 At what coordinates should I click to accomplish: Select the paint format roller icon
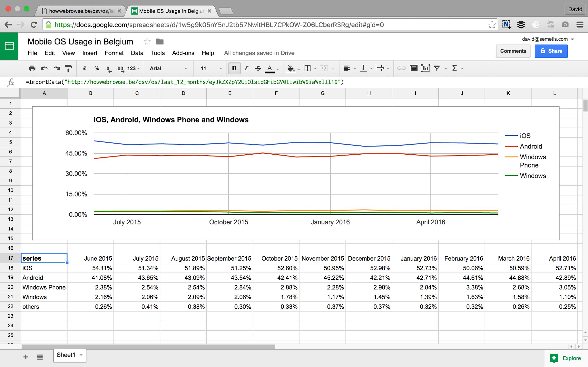tap(68, 68)
